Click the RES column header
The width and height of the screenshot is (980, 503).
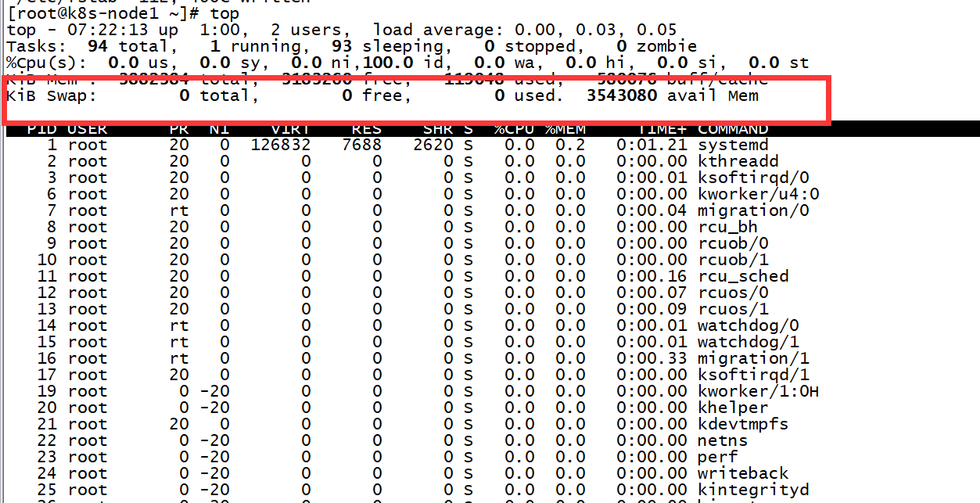click(x=367, y=128)
